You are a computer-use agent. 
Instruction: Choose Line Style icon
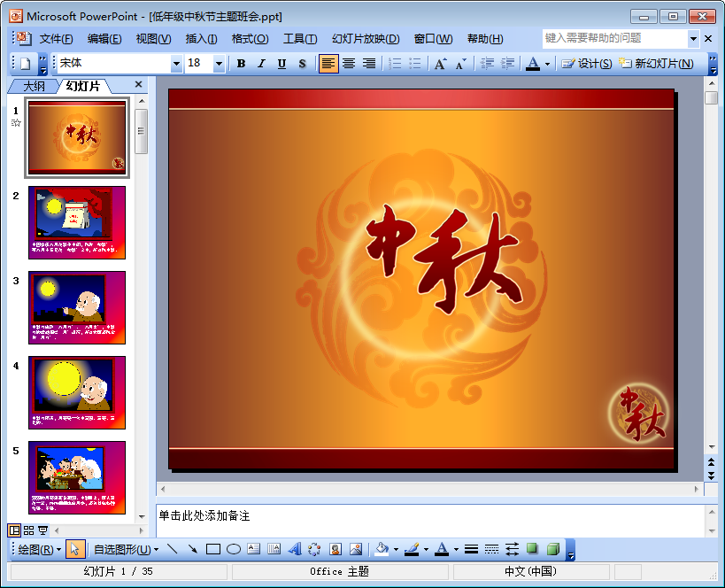[471, 549]
